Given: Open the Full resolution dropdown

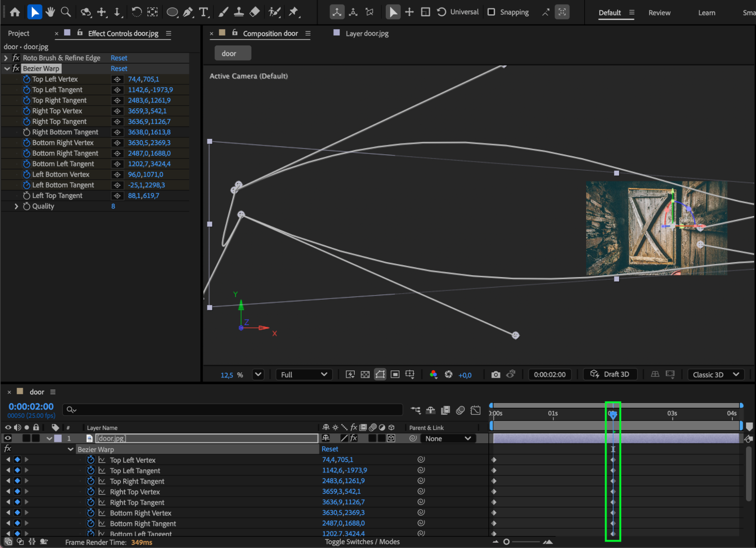Looking at the screenshot, I should [304, 375].
